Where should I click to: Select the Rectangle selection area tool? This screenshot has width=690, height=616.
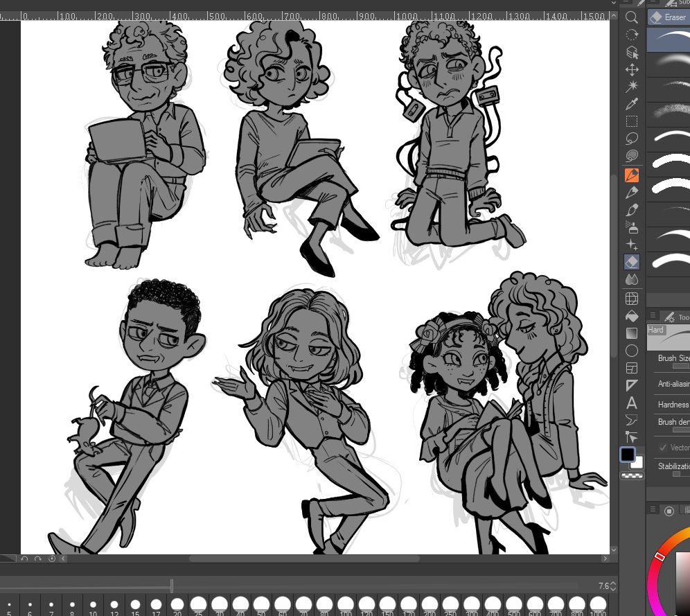(x=632, y=121)
